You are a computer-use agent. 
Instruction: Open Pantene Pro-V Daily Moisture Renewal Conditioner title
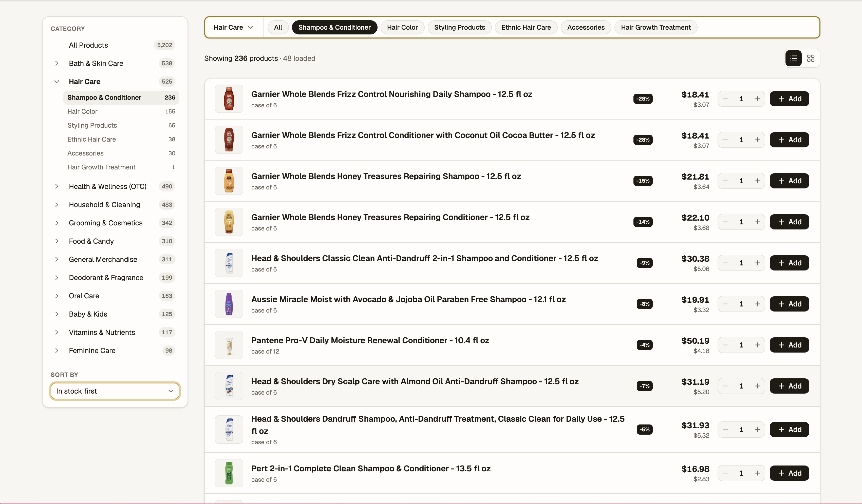click(370, 340)
